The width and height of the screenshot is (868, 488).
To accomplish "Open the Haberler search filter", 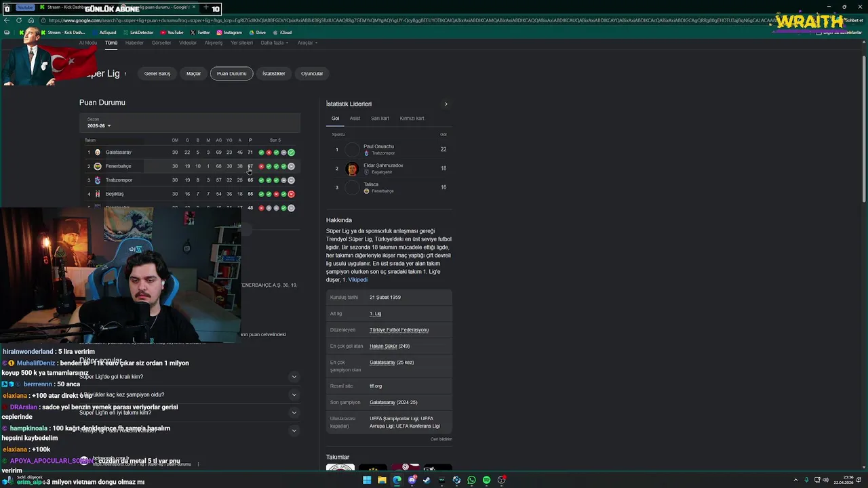I will [x=134, y=43].
